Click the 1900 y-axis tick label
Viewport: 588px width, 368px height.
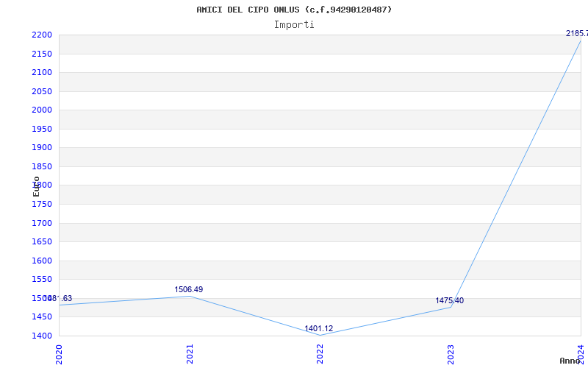click(42, 148)
